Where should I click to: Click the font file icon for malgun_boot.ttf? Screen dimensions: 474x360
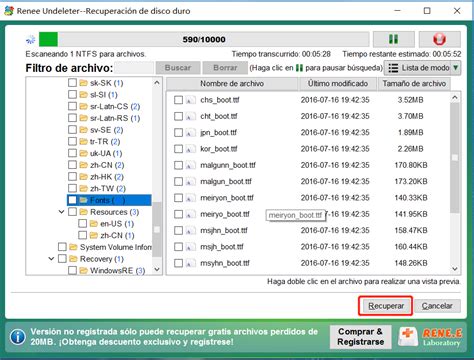click(x=190, y=181)
